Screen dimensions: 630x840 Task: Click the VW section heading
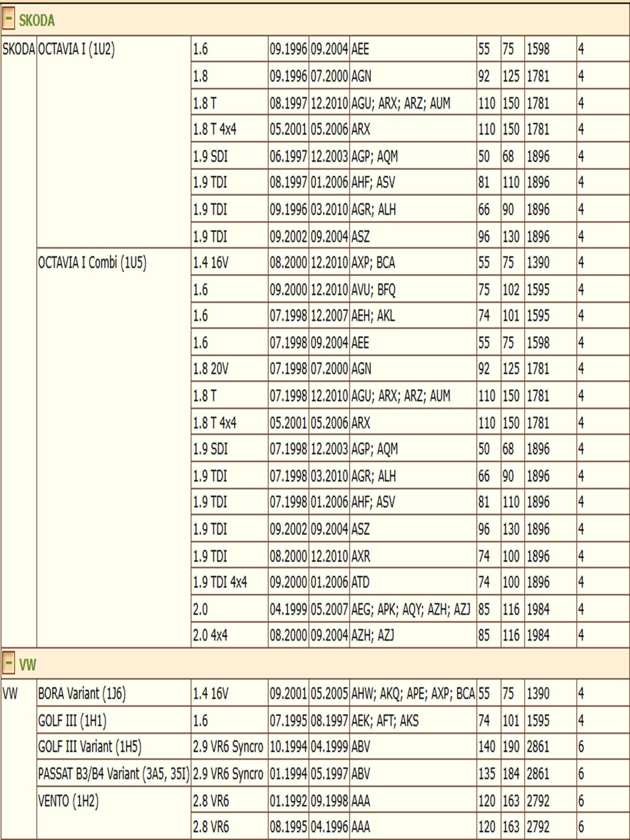[x=28, y=665]
